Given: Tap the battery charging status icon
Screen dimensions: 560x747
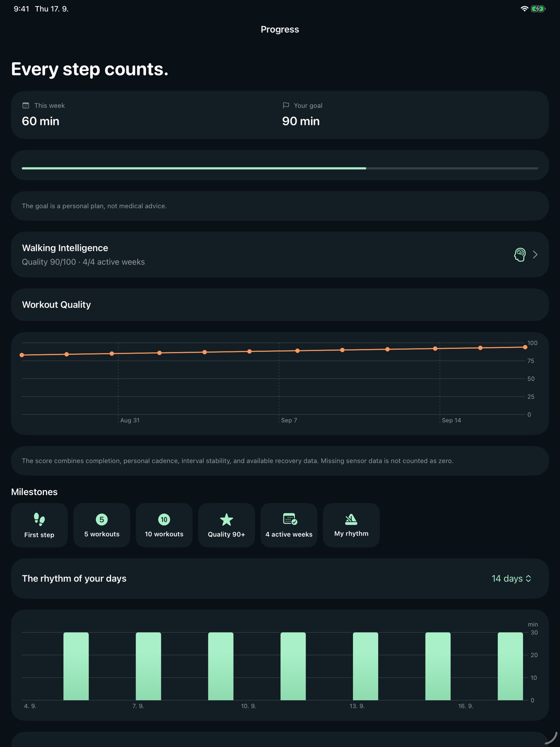Looking at the screenshot, I should tap(538, 9).
